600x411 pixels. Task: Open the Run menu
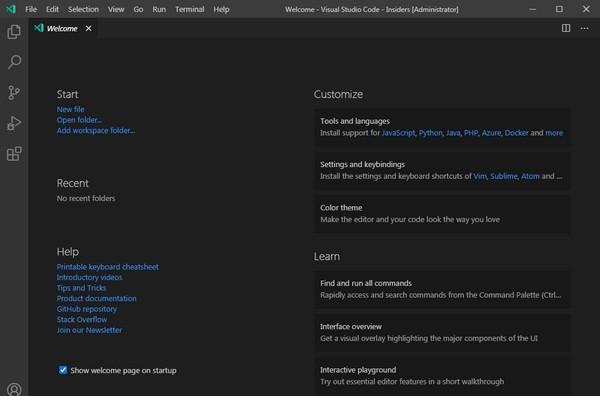tap(159, 9)
